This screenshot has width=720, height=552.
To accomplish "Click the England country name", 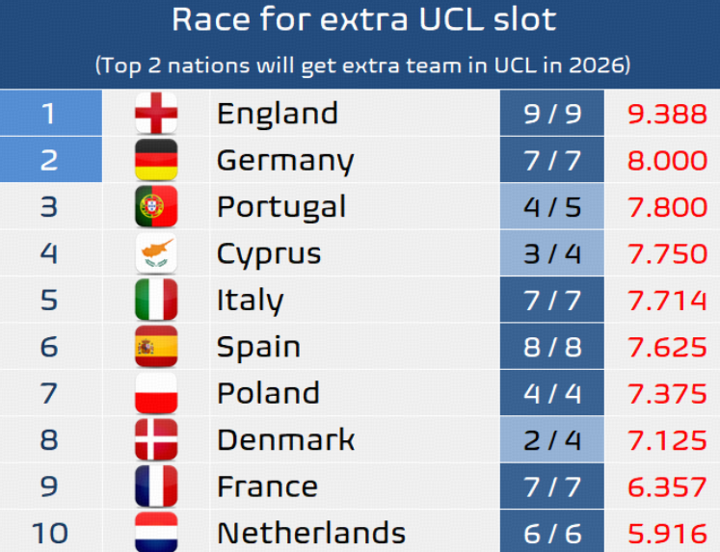I will [x=277, y=114].
